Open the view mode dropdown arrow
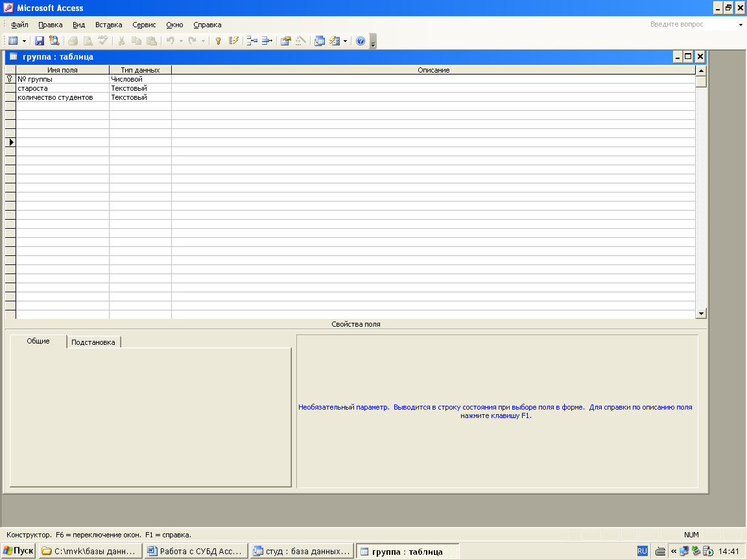This screenshot has height=560, width=747. point(24,41)
